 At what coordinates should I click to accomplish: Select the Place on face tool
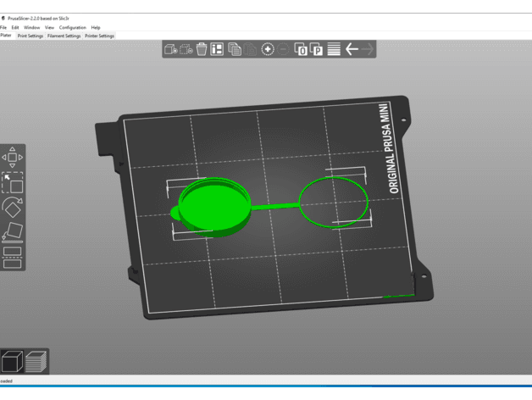[x=13, y=232]
